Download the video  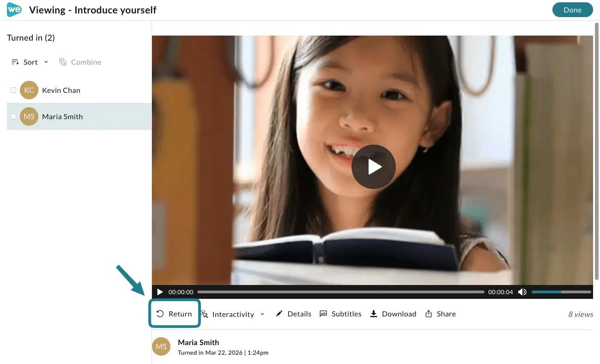pyautogui.click(x=393, y=314)
